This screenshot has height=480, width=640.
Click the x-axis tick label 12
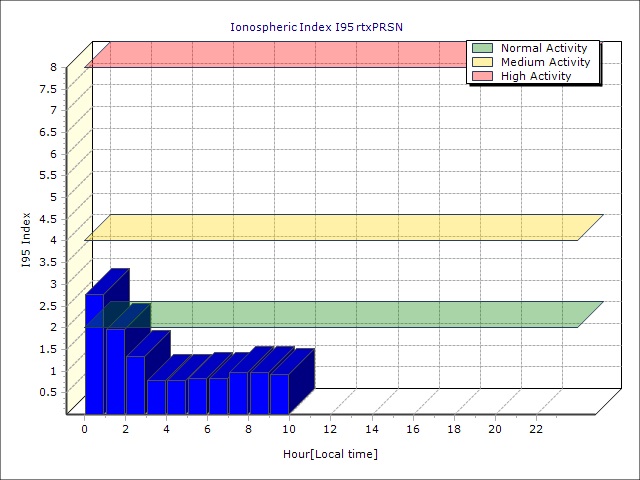click(x=331, y=429)
